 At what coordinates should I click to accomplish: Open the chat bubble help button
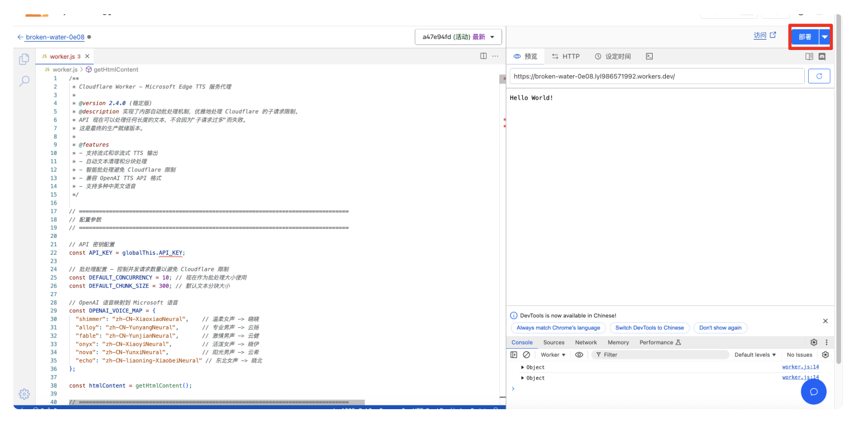coord(814,392)
